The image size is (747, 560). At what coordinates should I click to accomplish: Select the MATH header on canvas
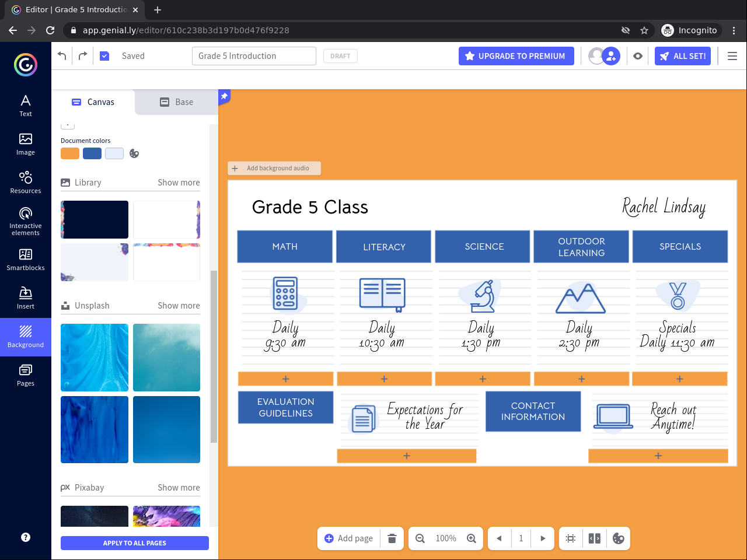point(285,247)
